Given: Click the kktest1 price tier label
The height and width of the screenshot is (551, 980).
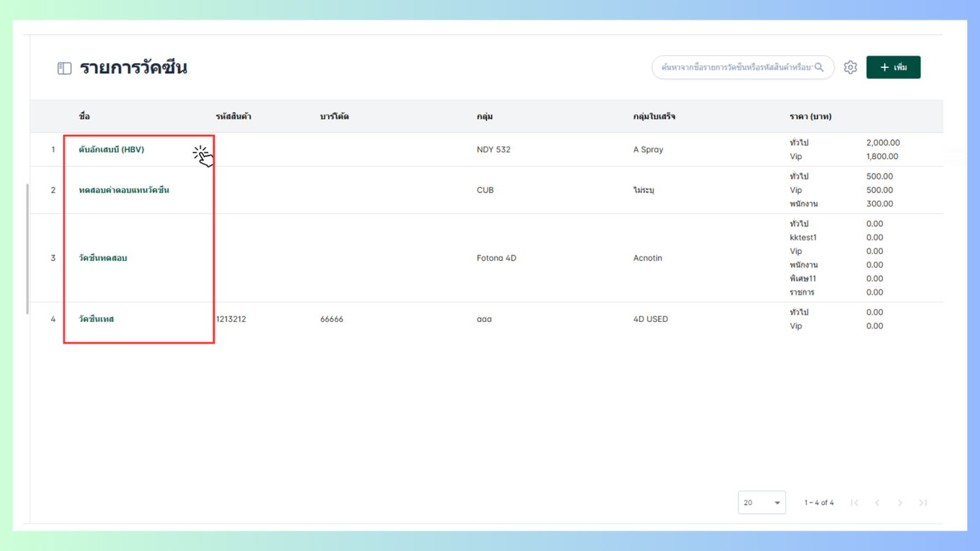Looking at the screenshot, I should tap(803, 238).
